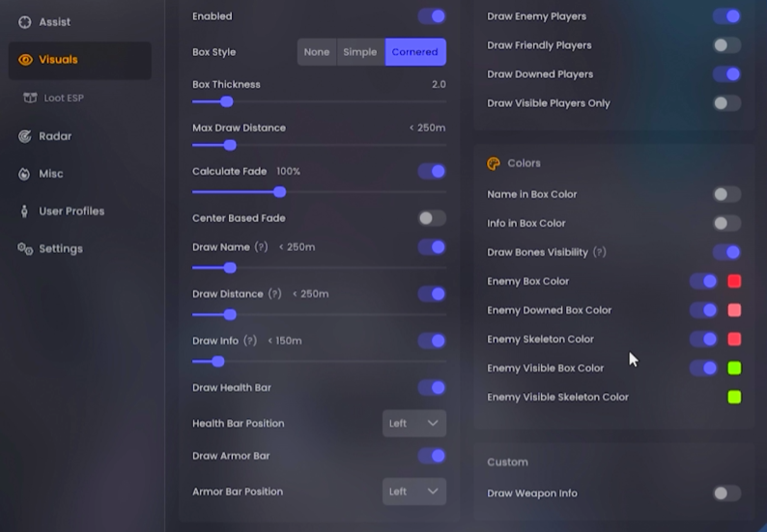The height and width of the screenshot is (532, 767).
Task: Click the Settings gears icon in sidebar
Action: coord(25,249)
